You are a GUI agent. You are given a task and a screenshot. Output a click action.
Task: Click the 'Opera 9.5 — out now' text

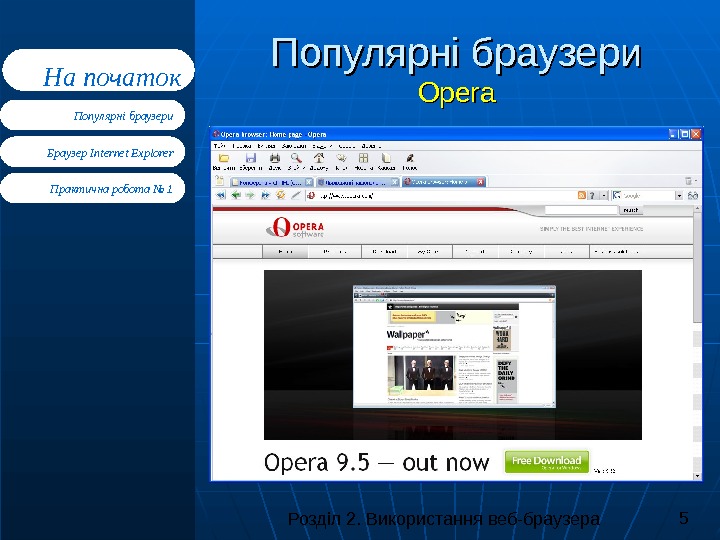377,462
